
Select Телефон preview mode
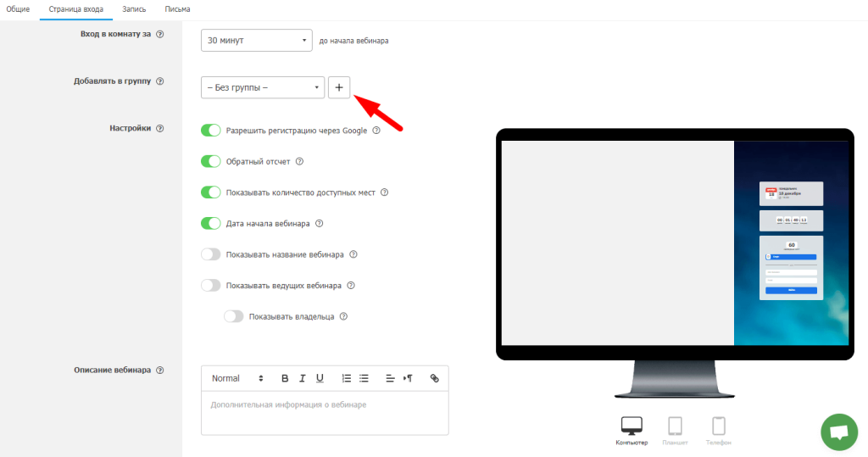[x=719, y=431]
